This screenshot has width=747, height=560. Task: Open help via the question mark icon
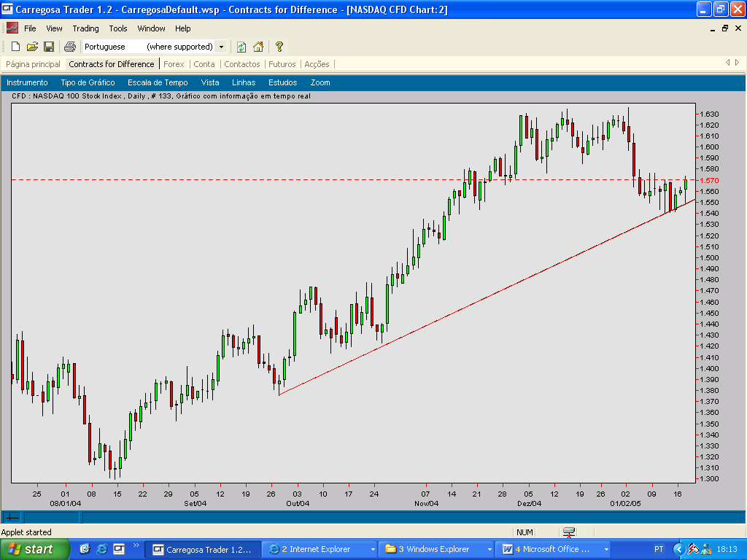(279, 47)
